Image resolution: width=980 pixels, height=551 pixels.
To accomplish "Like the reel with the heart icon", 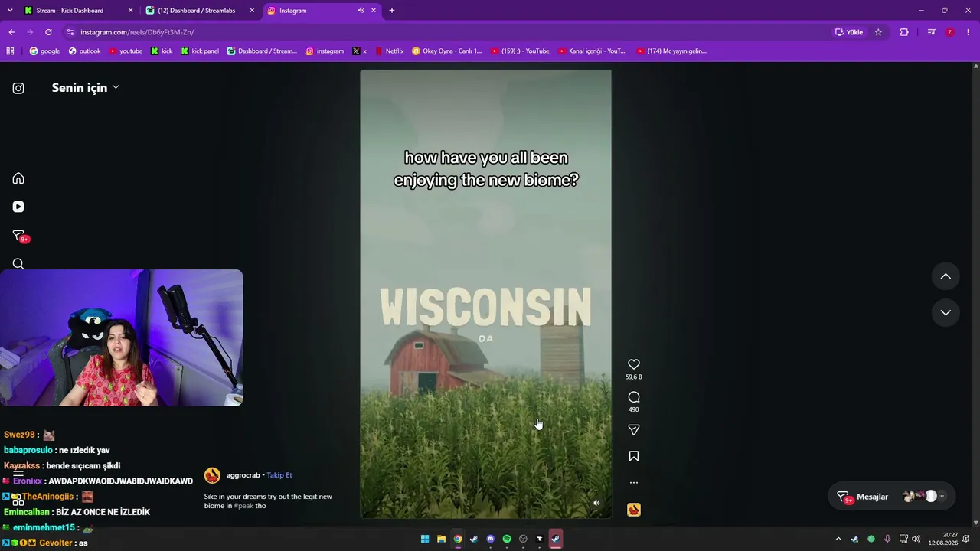I will (x=634, y=364).
